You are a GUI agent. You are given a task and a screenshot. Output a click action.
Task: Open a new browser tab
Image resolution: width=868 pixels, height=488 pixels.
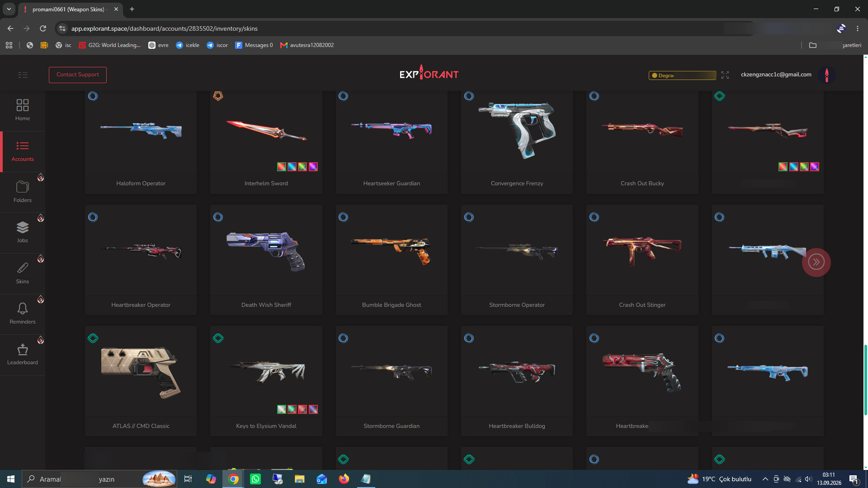[132, 9]
